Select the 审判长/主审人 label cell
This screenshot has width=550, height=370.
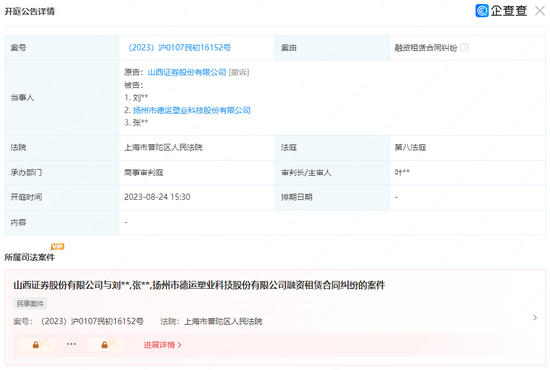[x=332, y=172]
